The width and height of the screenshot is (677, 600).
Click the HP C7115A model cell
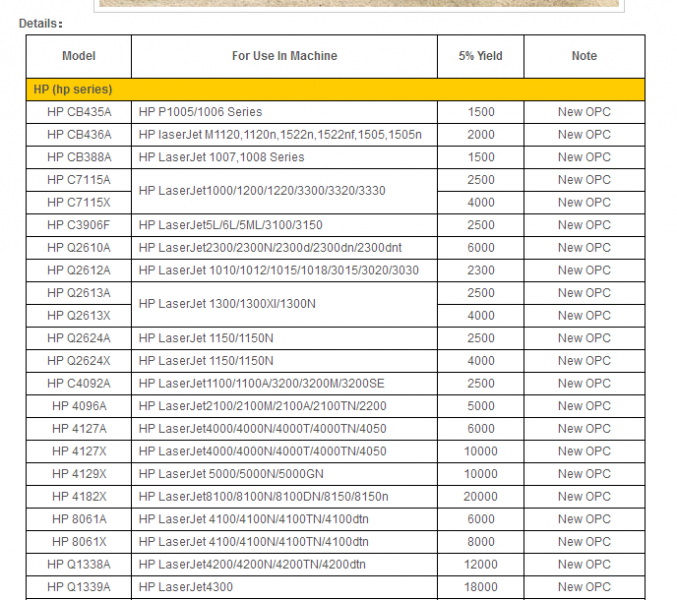point(79,180)
